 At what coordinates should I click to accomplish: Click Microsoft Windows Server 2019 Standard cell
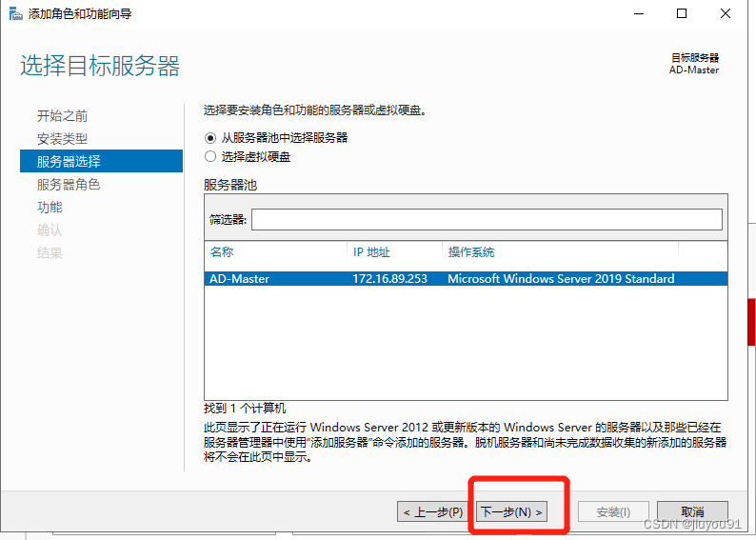click(x=561, y=279)
